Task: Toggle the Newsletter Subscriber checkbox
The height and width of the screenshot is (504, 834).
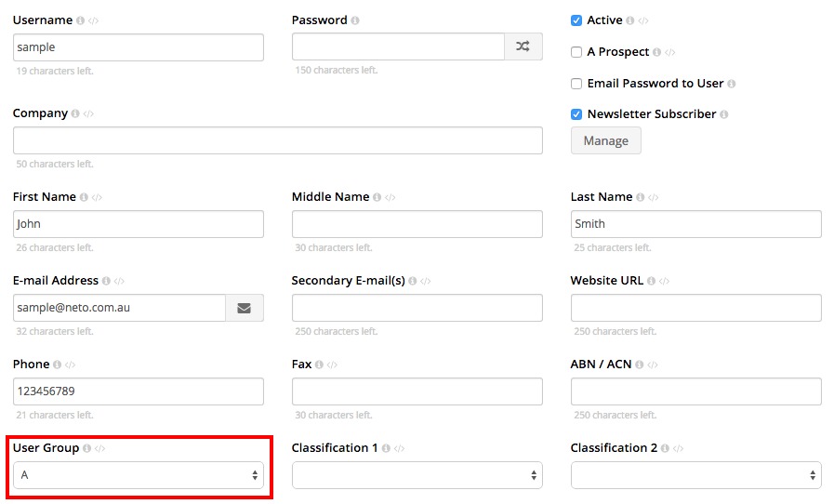Action: [576, 114]
